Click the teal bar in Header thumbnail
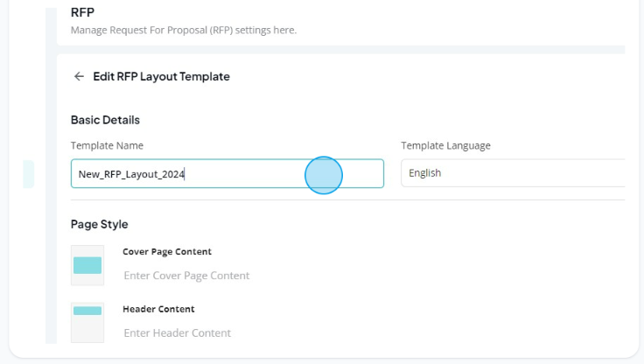Viewport: 644px width, 364px height. 87,311
